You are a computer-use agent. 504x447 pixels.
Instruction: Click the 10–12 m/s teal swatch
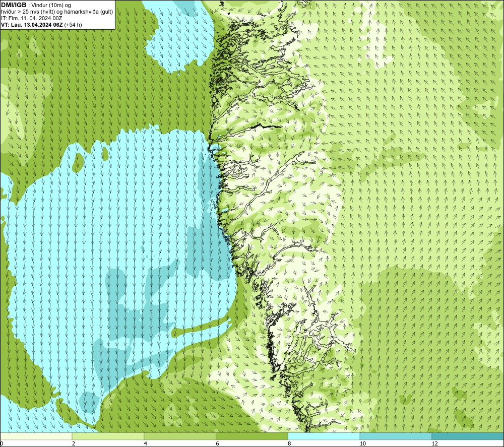(x=396, y=436)
